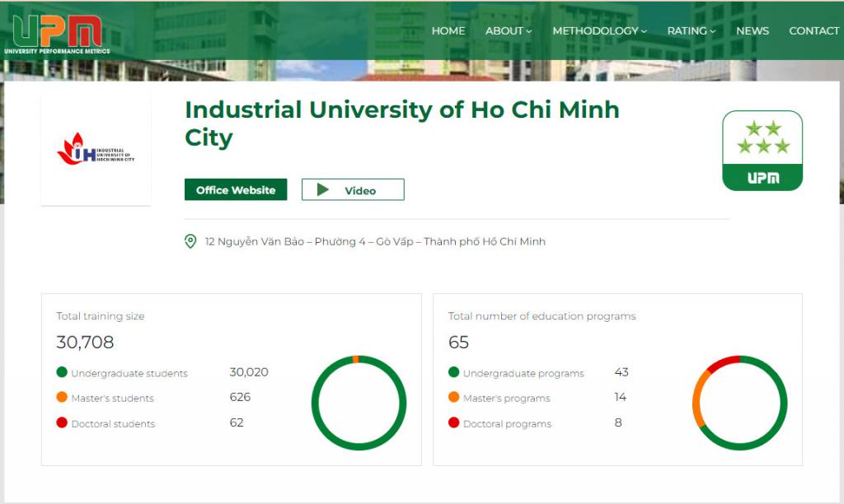Click the "Master's students" label
844x504 pixels.
pyautogui.click(x=112, y=398)
